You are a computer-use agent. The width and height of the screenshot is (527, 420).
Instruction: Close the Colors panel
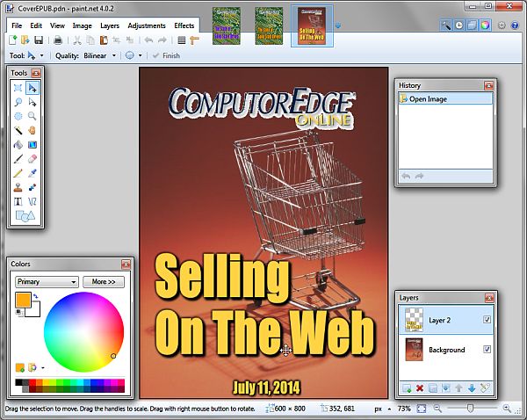tap(126, 264)
